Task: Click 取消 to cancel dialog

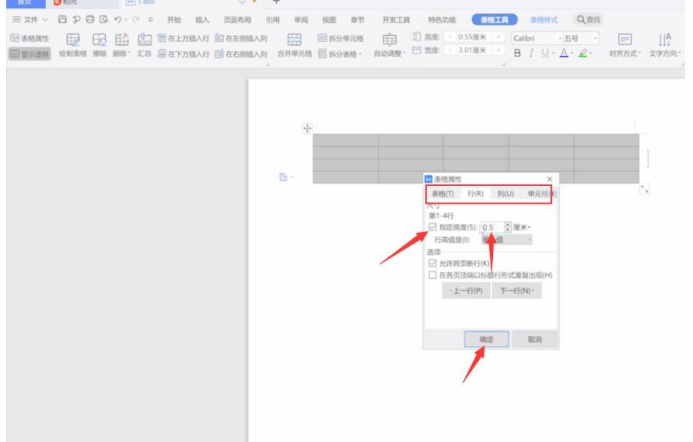Action: coord(535,339)
